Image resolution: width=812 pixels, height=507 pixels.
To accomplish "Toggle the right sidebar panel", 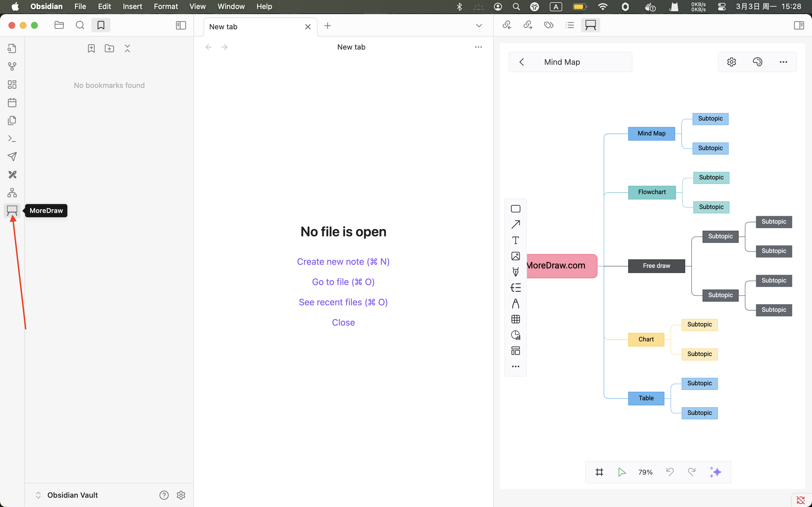I will (x=799, y=25).
